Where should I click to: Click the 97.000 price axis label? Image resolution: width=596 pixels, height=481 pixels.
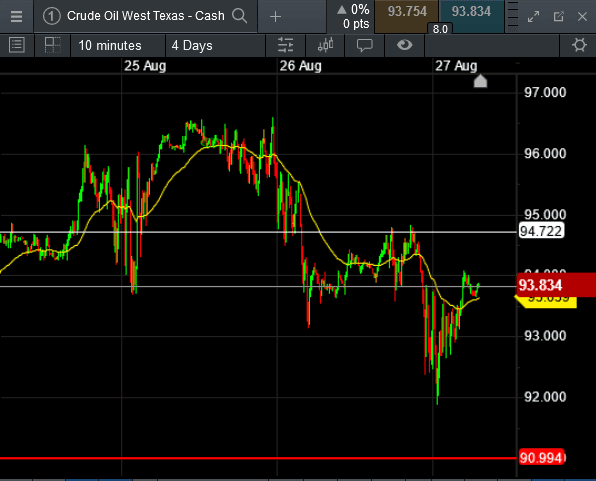[545, 92]
